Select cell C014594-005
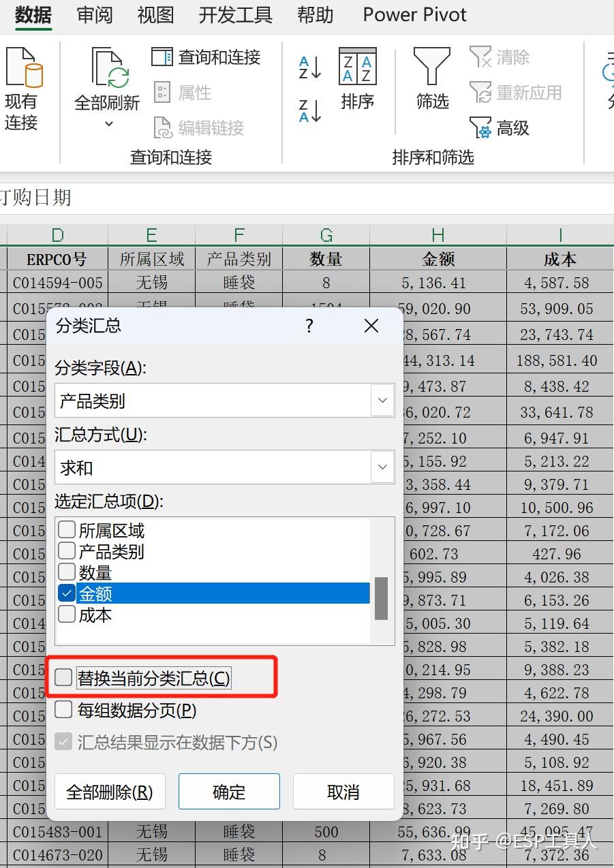The height and width of the screenshot is (868, 614). tap(57, 282)
